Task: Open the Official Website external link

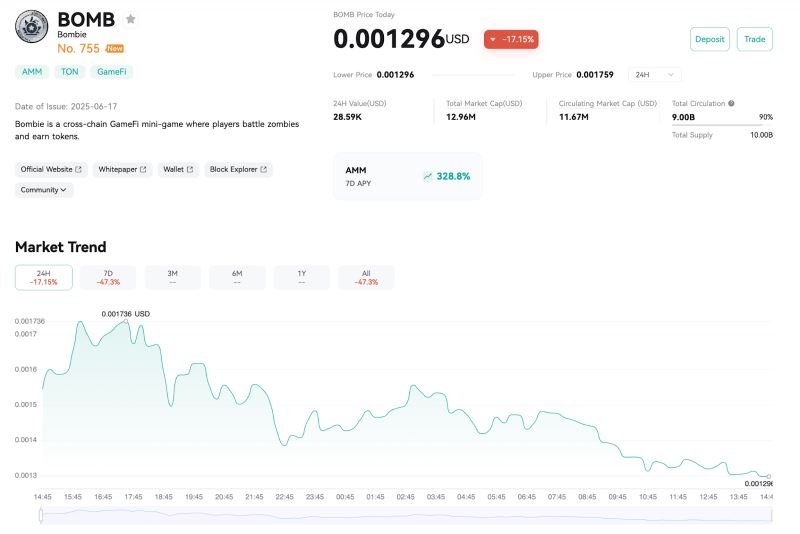Action: coord(52,169)
